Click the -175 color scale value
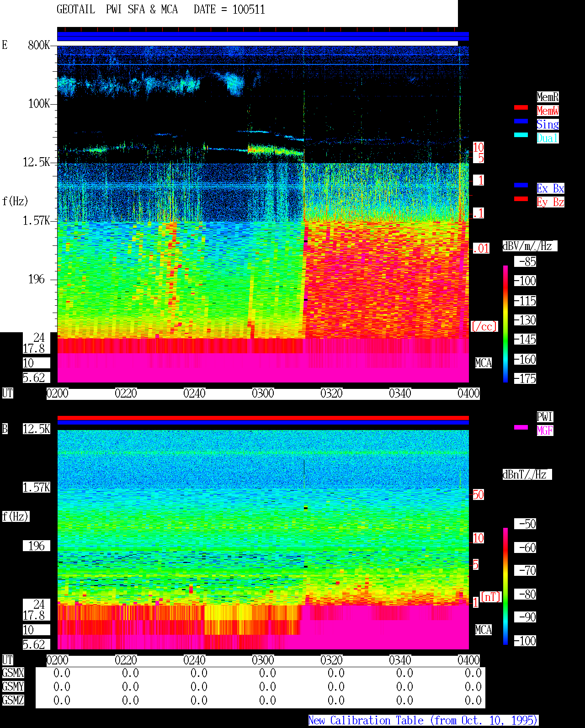The height and width of the screenshot is (728, 585). pos(526,378)
